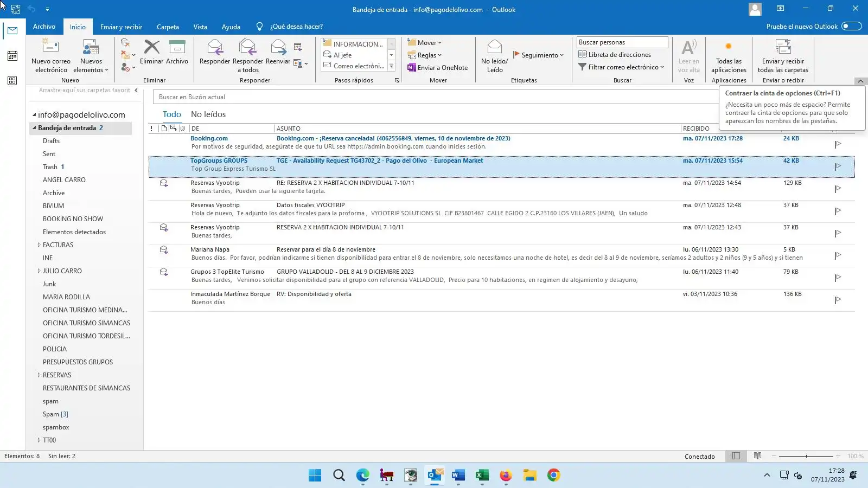Switch to Enviar y recibir tab
Image resolution: width=868 pixels, height=488 pixels.
(x=121, y=27)
